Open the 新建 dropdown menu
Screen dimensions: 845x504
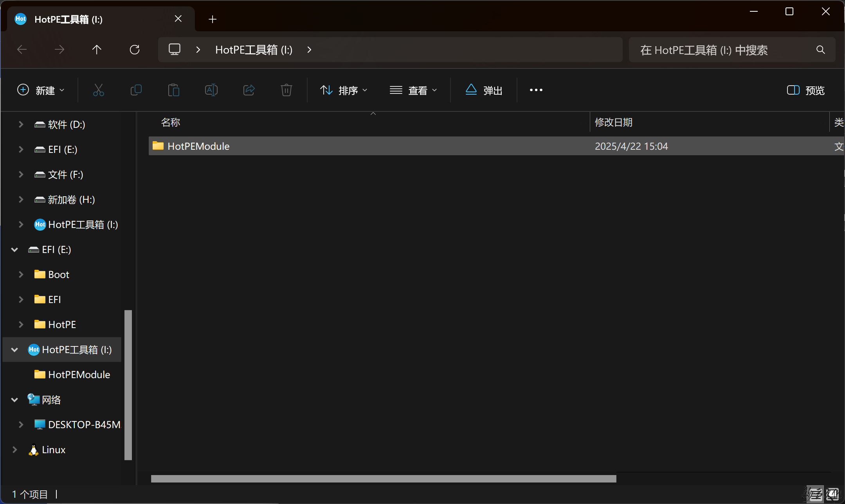pos(41,90)
